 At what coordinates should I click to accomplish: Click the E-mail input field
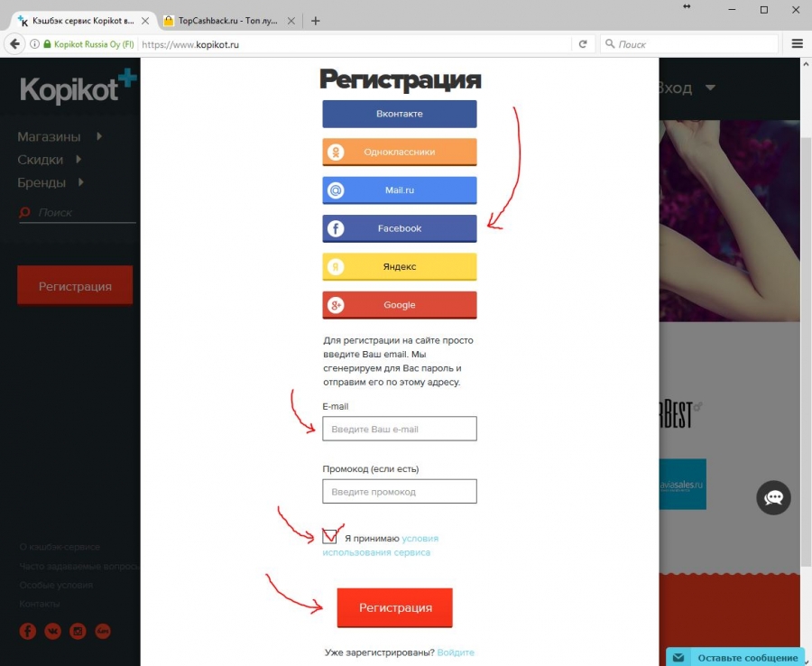400,429
